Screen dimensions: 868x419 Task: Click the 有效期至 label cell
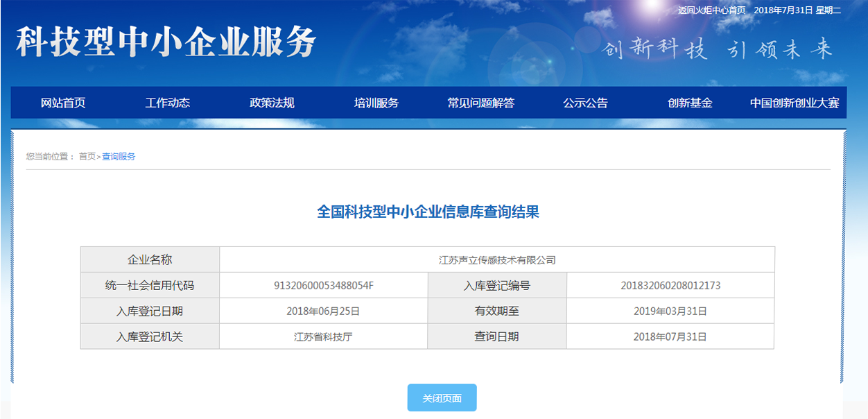point(497,311)
